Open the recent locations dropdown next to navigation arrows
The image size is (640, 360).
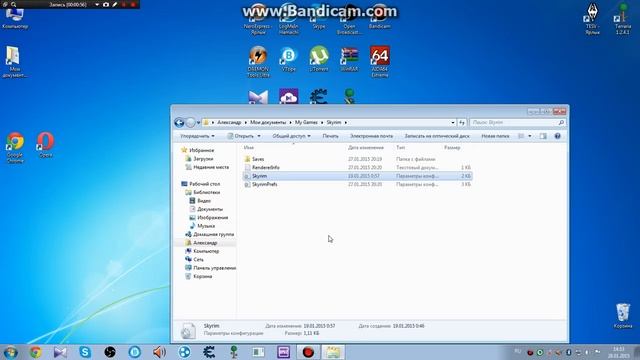point(198,122)
